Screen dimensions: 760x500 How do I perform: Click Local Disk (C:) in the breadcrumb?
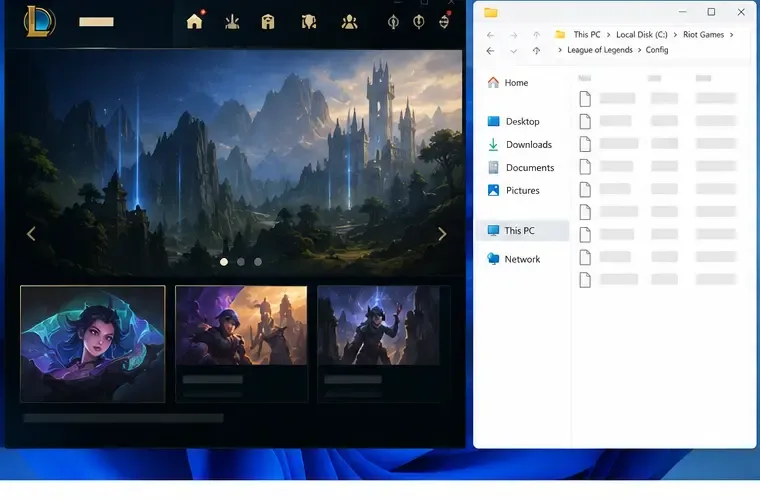pyautogui.click(x=642, y=34)
